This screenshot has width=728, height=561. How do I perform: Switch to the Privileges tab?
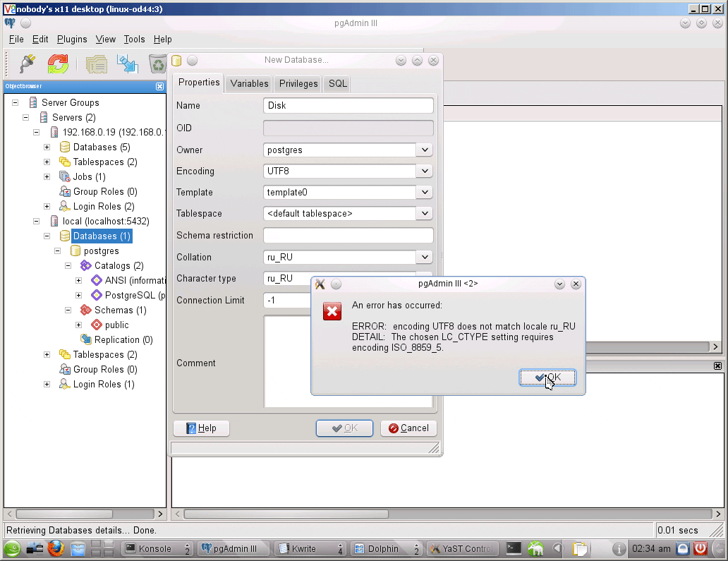[298, 83]
